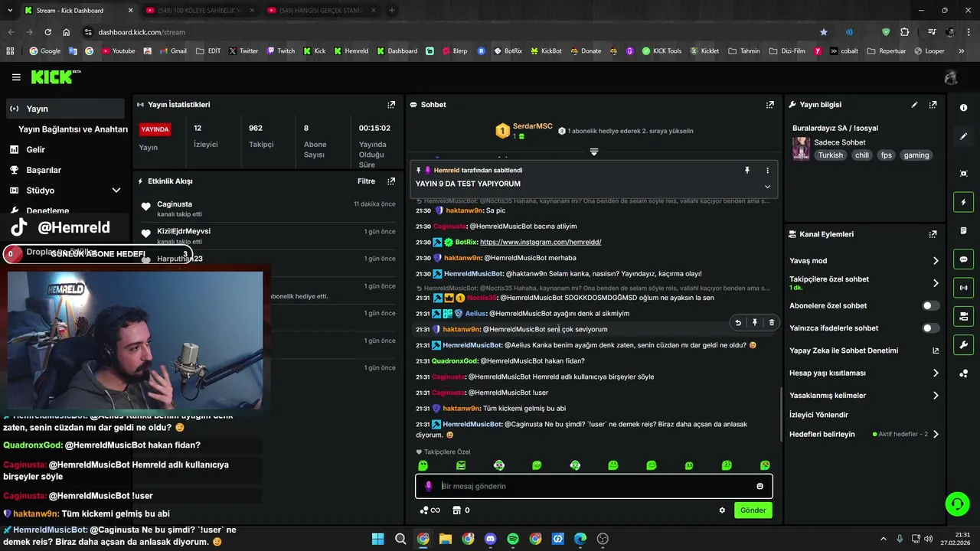The image size is (980, 551).
Task: Click the purple microphone icon in chat input
Action: click(429, 486)
